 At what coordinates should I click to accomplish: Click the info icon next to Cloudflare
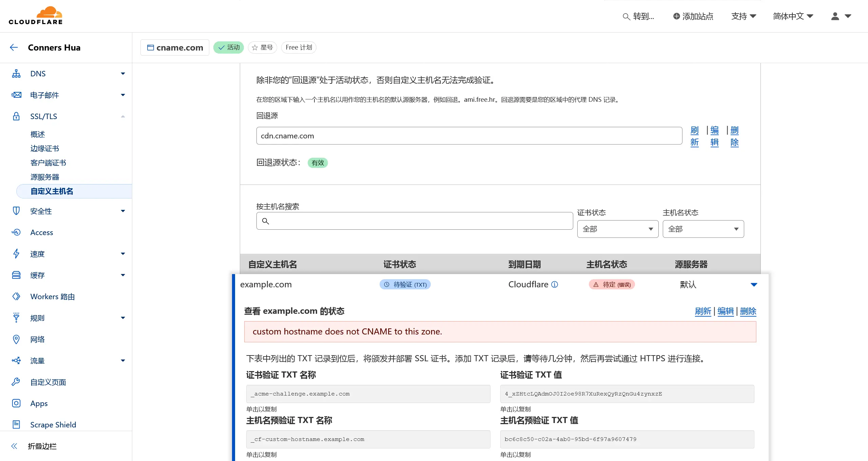(555, 285)
